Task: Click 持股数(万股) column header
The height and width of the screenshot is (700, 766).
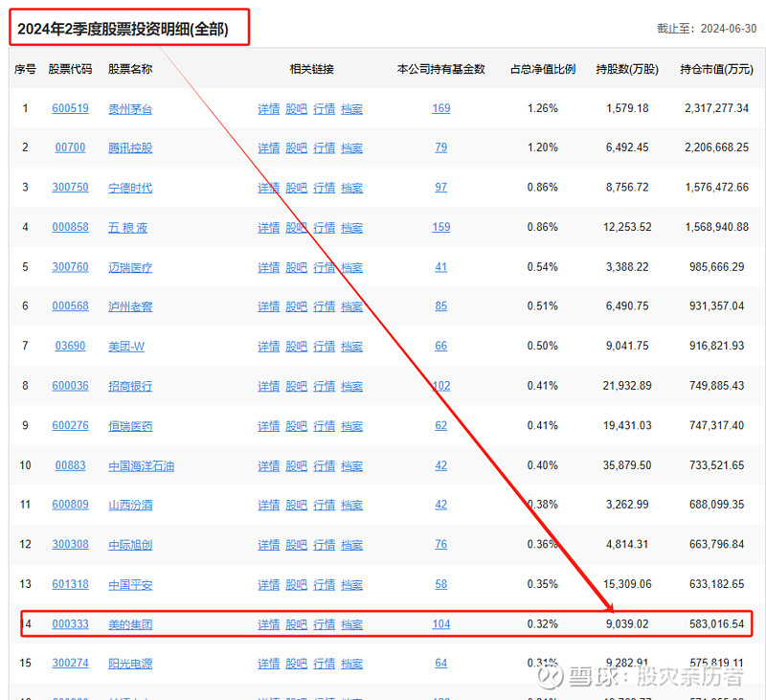Action: [x=627, y=69]
